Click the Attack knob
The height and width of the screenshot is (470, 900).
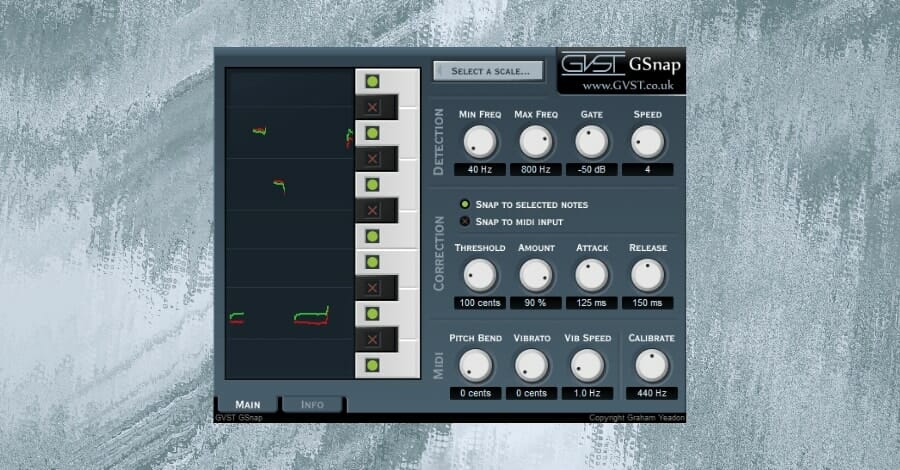click(591, 275)
